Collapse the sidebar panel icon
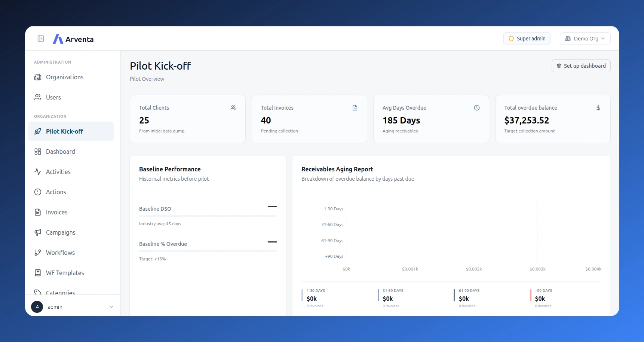Image resolution: width=644 pixels, height=342 pixels. click(41, 39)
